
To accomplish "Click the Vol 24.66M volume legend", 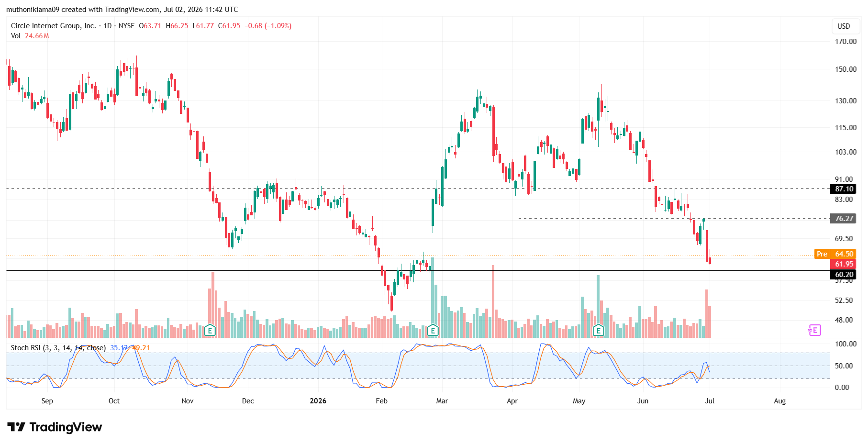I will pos(30,36).
